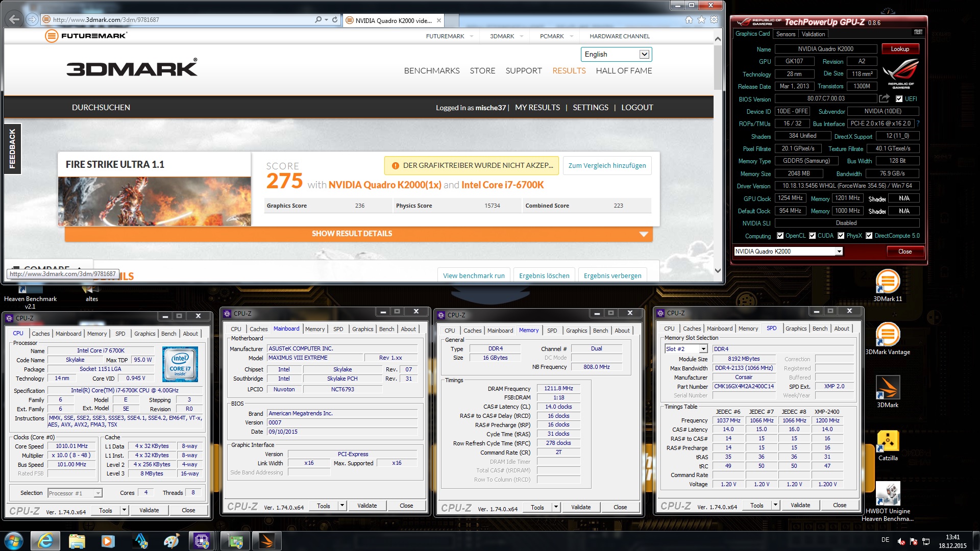Toggle the DirectCompute 5.0 checkbox
This screenshot has height=551, width=980.
coord(869,236)
